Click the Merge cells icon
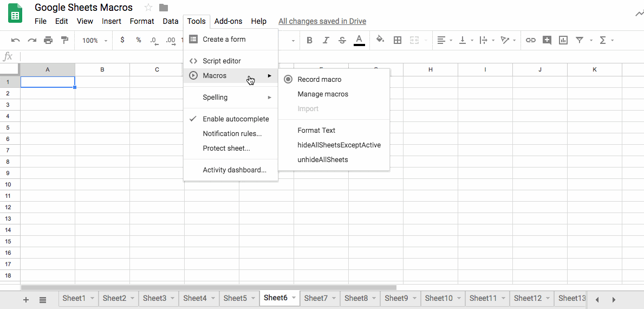644x309 pixels. click(414, 40)
